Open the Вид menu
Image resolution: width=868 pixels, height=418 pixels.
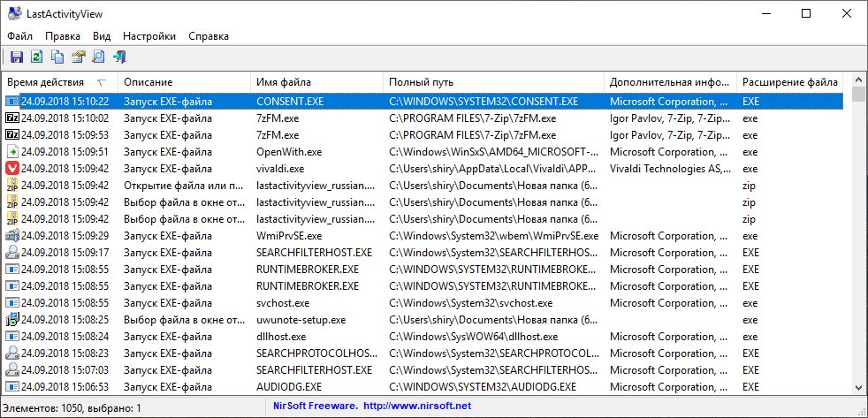coord(102,36)
